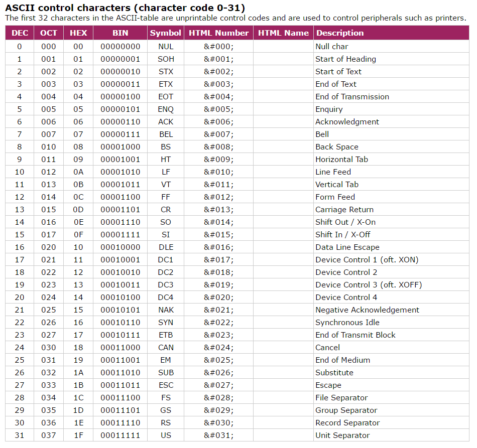Click the 'Shift Out / X-On' description

[345, 222]
